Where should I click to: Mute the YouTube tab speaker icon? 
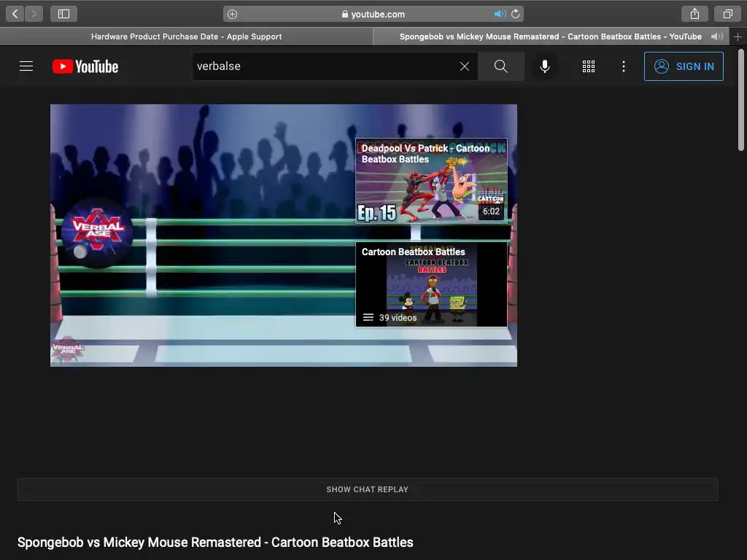(716, 36)
